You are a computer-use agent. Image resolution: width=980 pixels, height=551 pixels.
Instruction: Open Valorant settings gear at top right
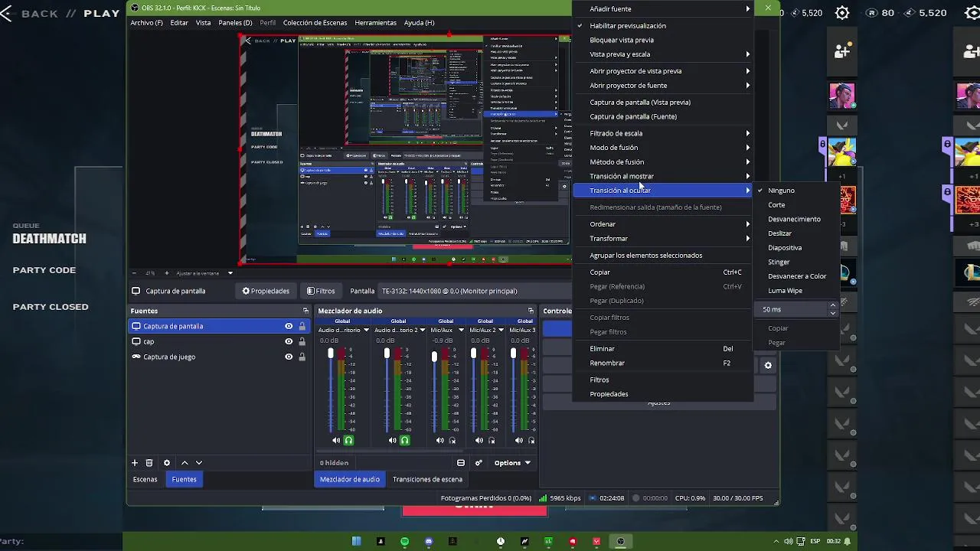(x=842, y=13)
